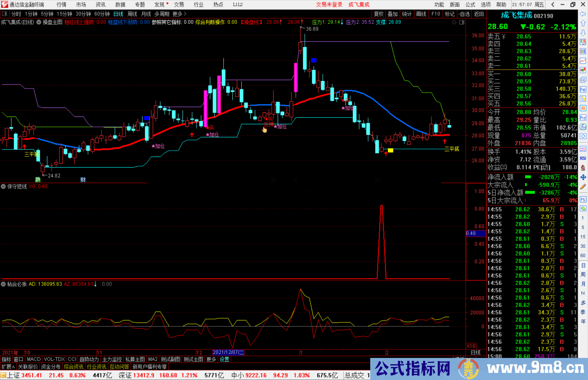The width and height of the screenshot is (588, 380).
Task: Select the pencil drawing tool icon
Action: click(x=583, y=187)
